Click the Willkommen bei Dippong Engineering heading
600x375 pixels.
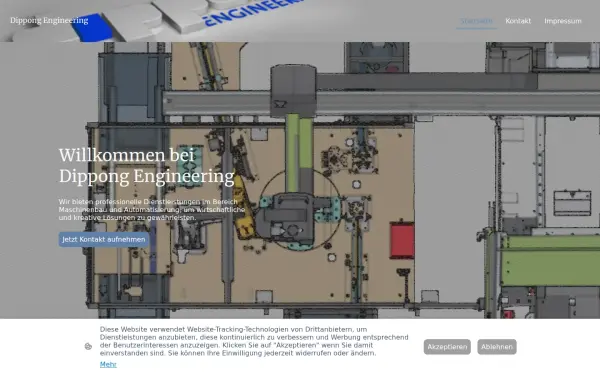147,166
